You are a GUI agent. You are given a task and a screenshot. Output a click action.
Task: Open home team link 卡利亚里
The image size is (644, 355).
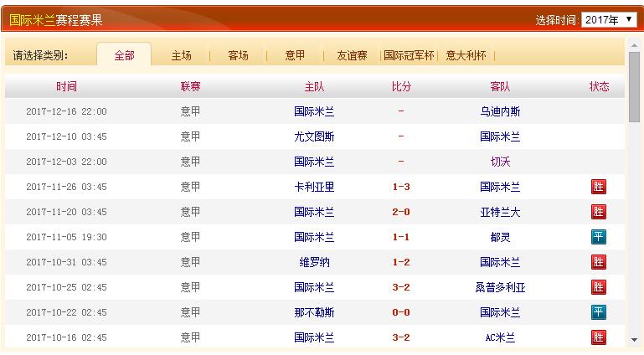click(x=314, y=187)
